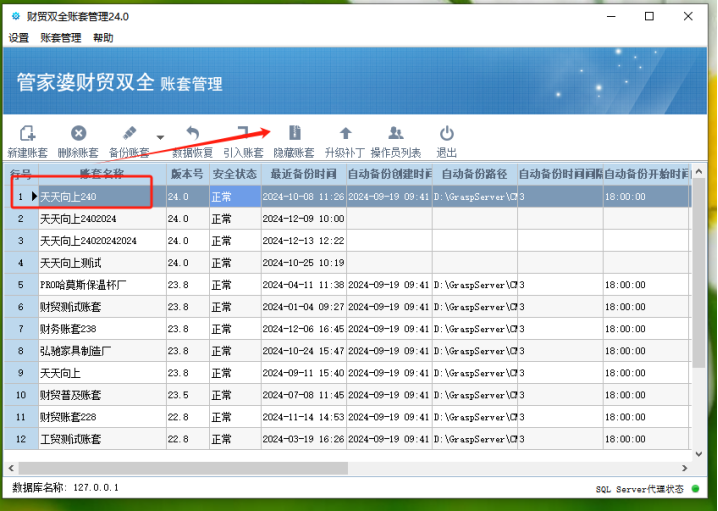Open the 帮助 menu
Image resolution: width=718 pixels, height=511 pixels.
pyautogui.click(x=103, y=38)
